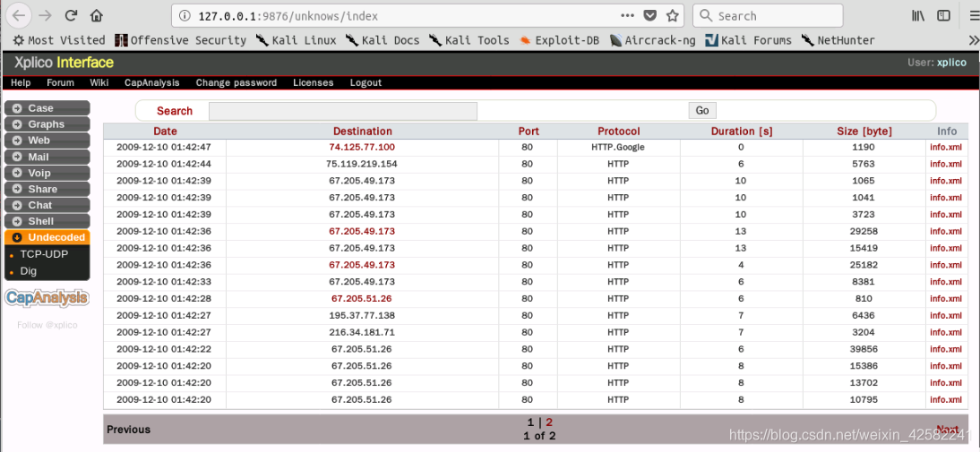Open the Offensive Security bookmark
This screenshot has width=980, height=452.
181,40
